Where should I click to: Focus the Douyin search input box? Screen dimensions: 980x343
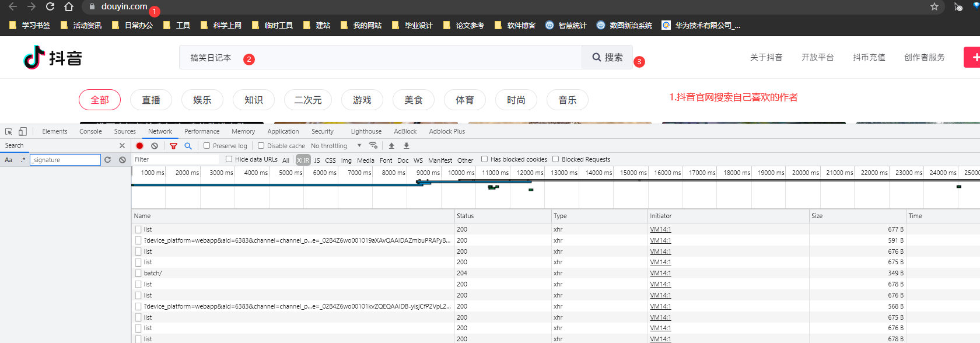[380, 57]
